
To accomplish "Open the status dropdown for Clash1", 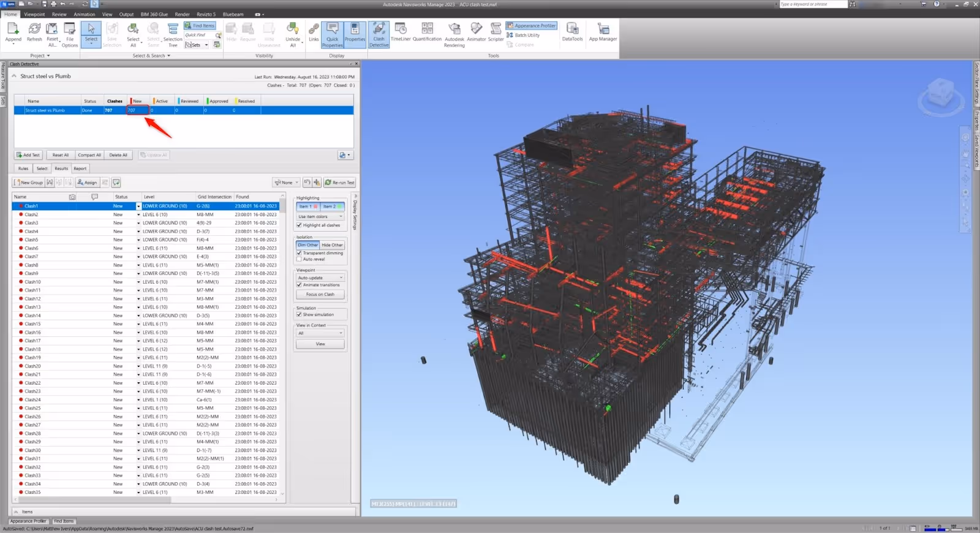I will click(x=138, y=206).
